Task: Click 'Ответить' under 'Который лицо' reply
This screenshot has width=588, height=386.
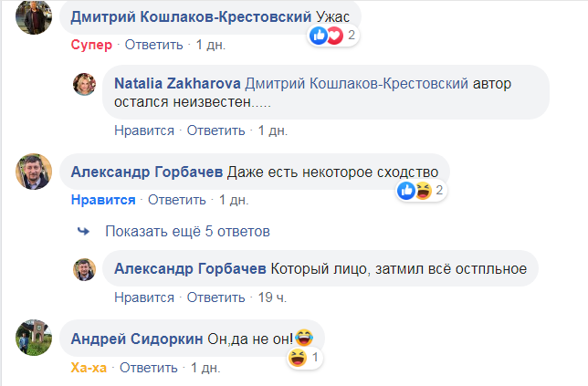Action: pos(216,297)
